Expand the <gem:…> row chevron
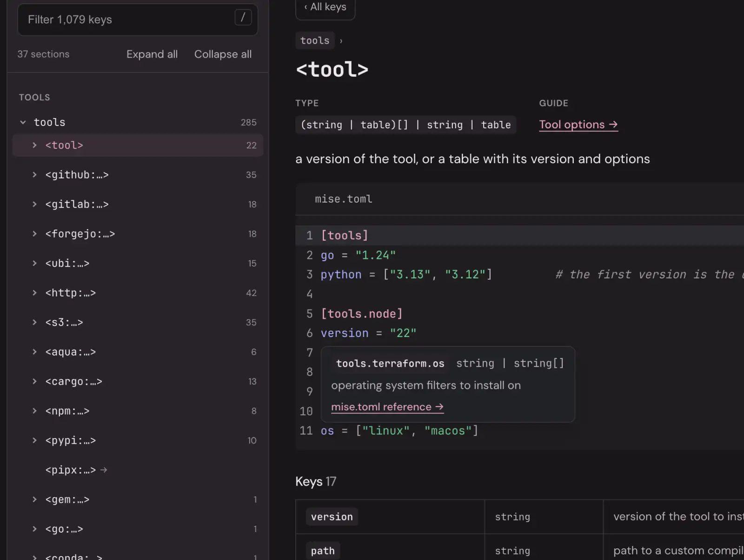This screenshot has height=560, width=744. pyautogui.click(x=34, y=500)
